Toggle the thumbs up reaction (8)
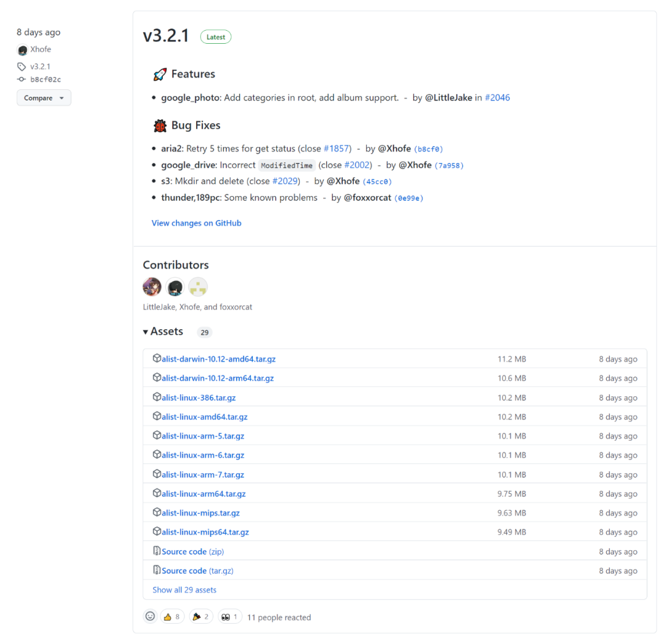This screenshot has height=644, width=666. [172, 617]
